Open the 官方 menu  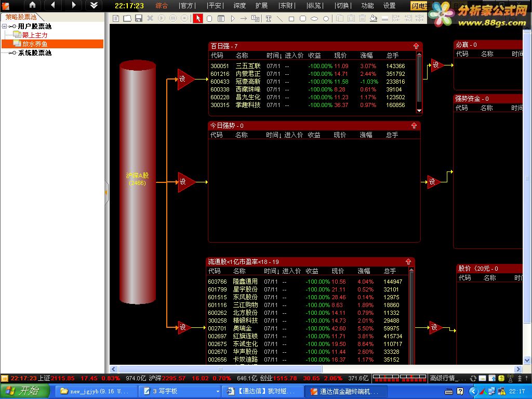click(187, 5)
